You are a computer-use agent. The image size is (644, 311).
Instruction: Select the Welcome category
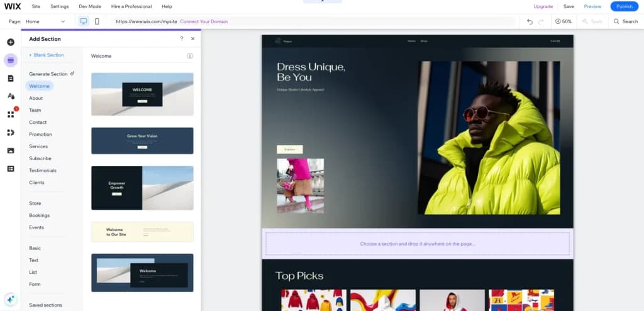click(40, 86)
